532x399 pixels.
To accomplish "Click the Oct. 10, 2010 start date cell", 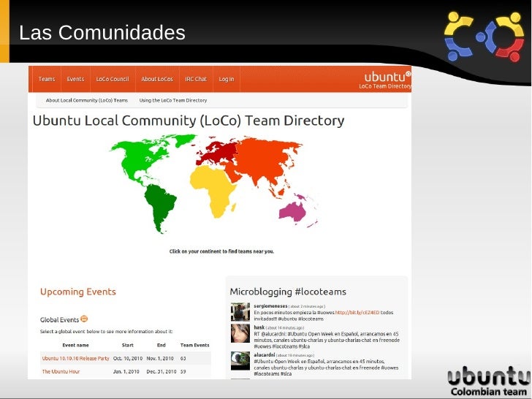I will (128, 358).
